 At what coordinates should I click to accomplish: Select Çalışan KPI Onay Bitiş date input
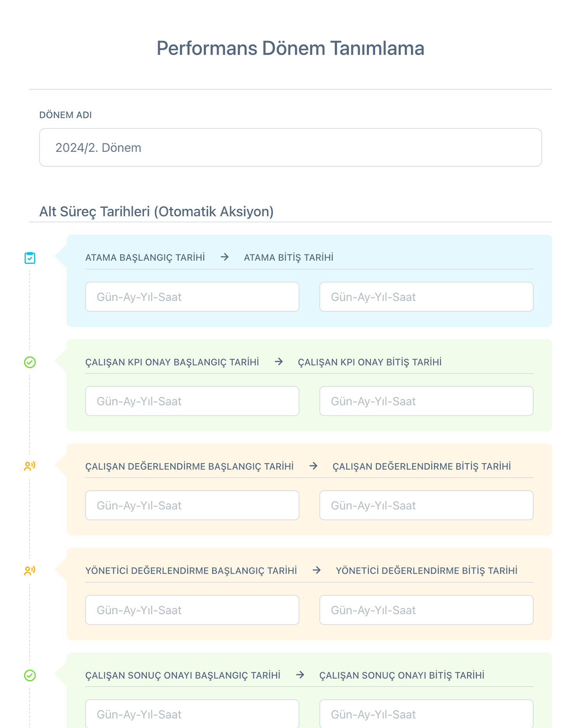pyautogui.click(x=426, y=401)
